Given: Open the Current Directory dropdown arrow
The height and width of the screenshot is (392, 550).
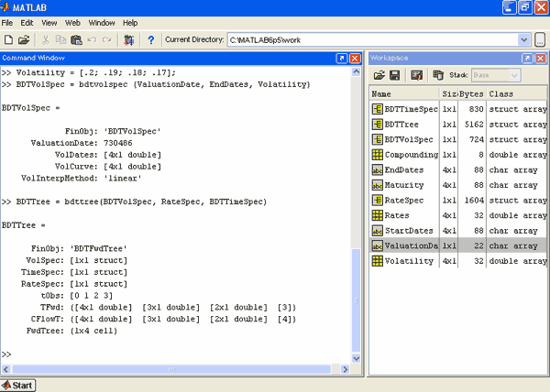Looking at the screenshot, I should [x=524, y=40].
